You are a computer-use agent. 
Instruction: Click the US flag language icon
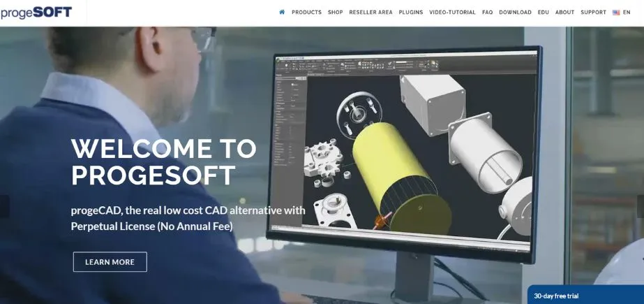[x=616, y=13]
